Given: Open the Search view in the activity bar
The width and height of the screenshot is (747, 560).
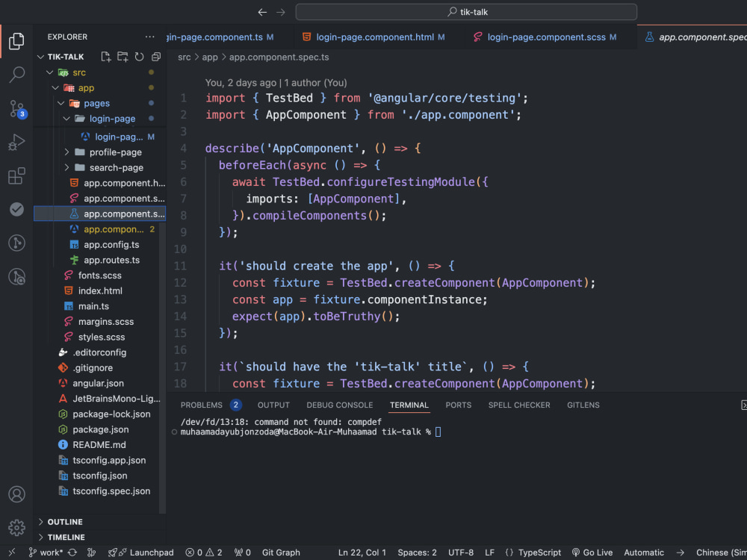Looking at the screenshot, I should point(16,75).
